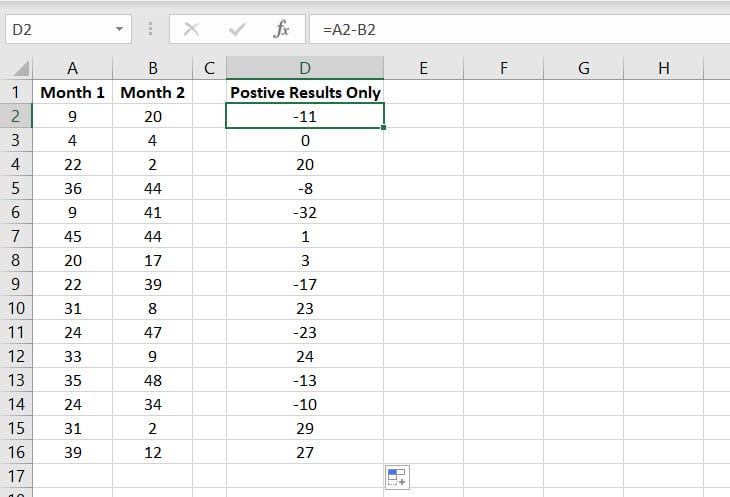Select column G header
This screenshot has height=497, width=730.
coord(584,68)
